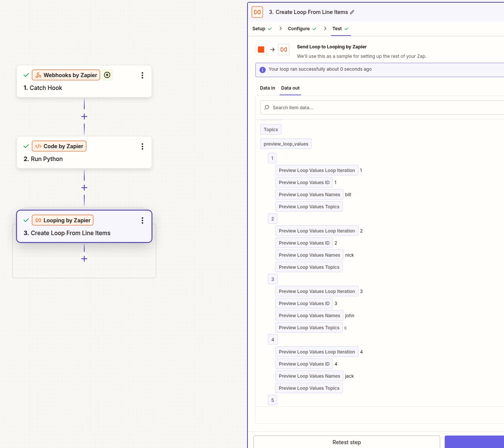Image resolution: width=504 pixels, height=448 pixels.
Task: Switch to the Test tab
Action: [x=341, y=29]
